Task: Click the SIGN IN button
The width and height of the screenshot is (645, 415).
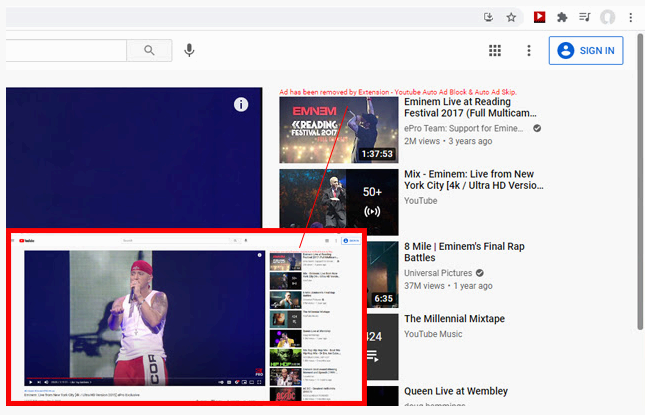Action: point(586,50)
